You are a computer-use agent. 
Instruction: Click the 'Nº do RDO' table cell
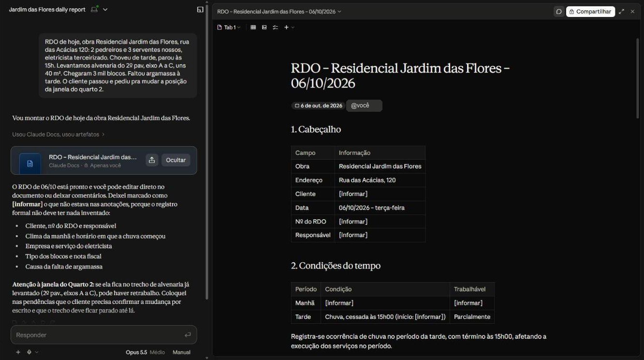313,222
